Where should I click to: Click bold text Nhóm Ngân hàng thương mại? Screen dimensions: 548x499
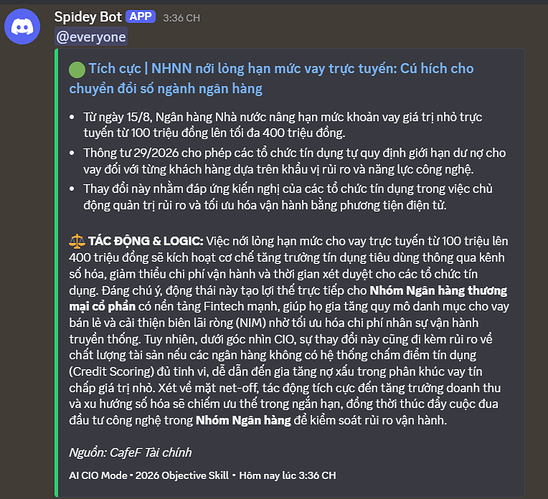tap(288, 298)
